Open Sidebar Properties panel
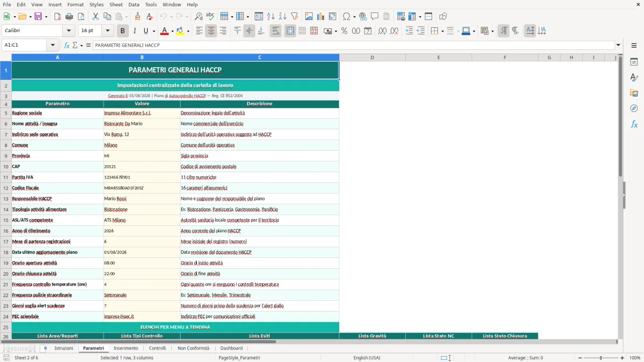Image resolution: width=644 pixels, height=362 pixels. pos(634,62)
